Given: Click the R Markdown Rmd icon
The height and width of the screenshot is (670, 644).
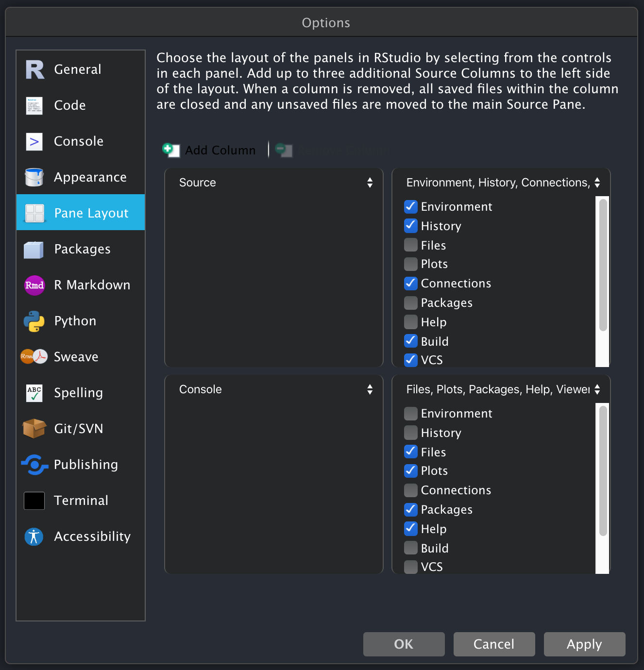Looking at the screenshot, I should point(34,285).
